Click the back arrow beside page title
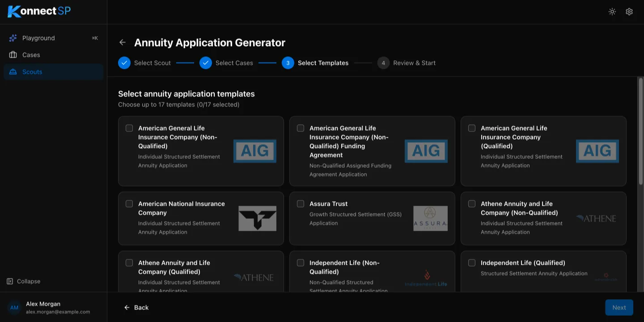Image resolution: width=644 pixels, height=322 pixels. (123, 42)
